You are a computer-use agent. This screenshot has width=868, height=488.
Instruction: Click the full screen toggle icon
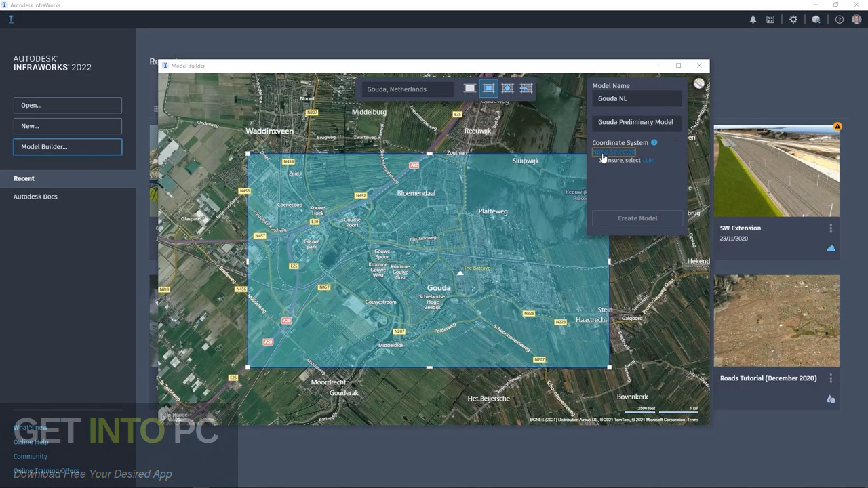(x=770, y=20)
